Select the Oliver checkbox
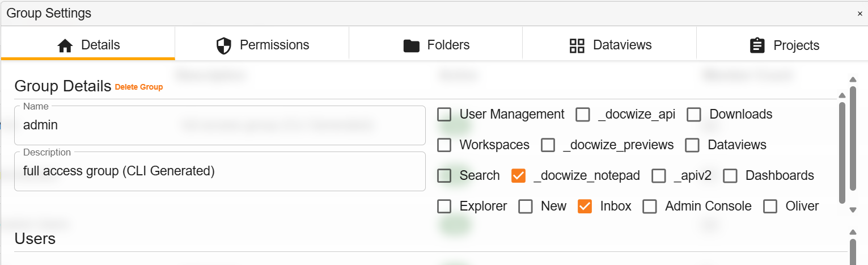 tap(770, 207)
